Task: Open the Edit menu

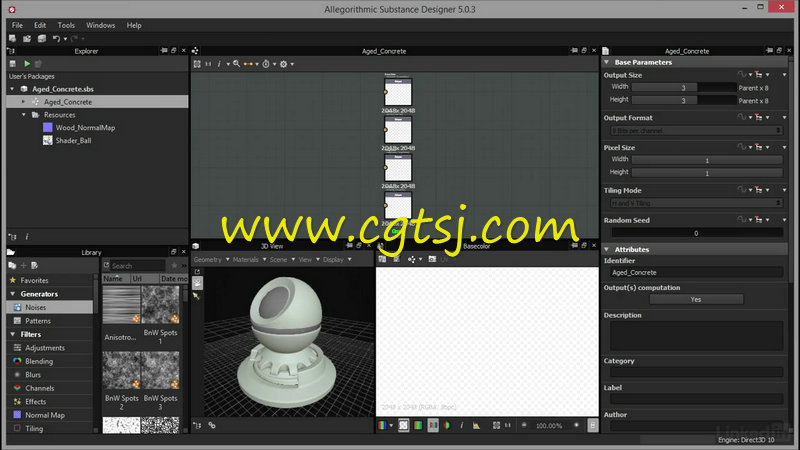Action: tap(40, 25)
